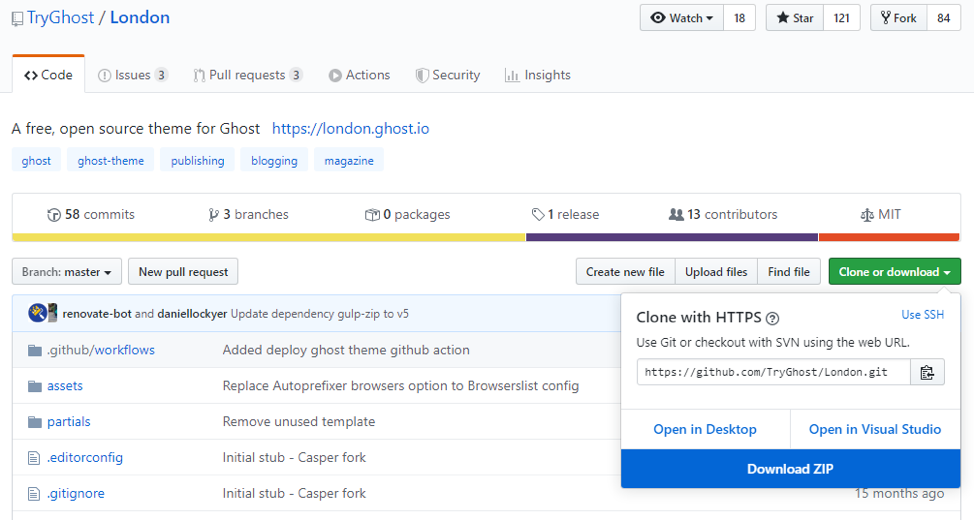This screenshot has height=520, width=974.
Task: Open the .github/workflows folder
Action: pos(101,350)
